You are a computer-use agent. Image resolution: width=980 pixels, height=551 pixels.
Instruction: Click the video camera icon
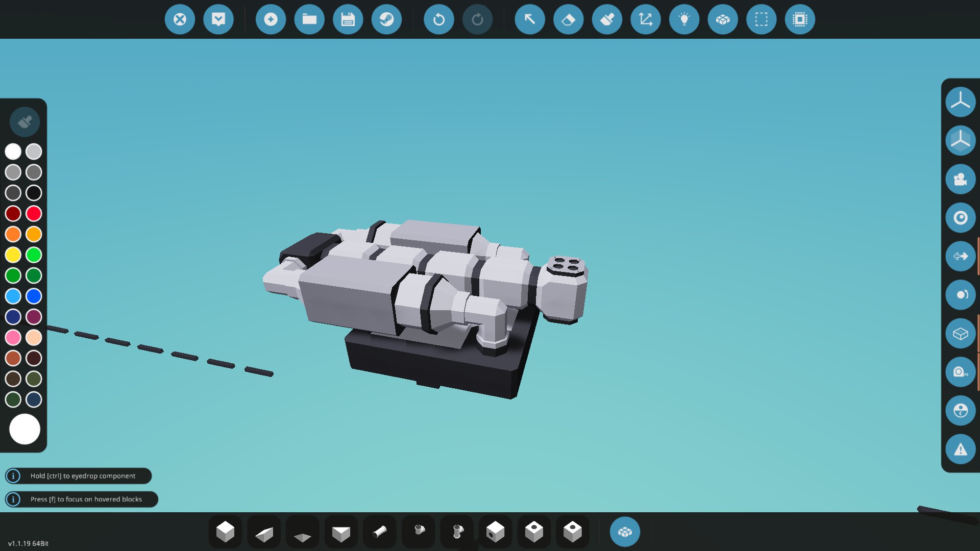pos(960,179)
